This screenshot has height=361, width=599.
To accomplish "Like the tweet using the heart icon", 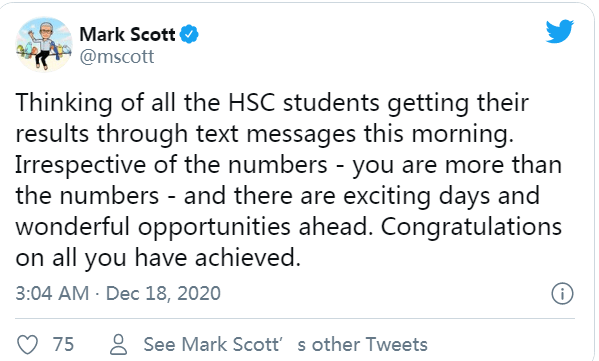I will pos(28,344).
